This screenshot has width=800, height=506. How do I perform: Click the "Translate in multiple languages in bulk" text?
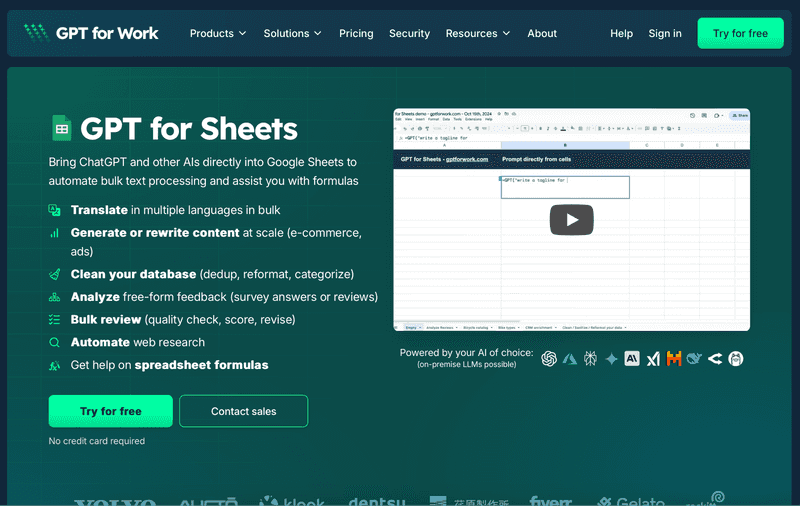[176, 210]
